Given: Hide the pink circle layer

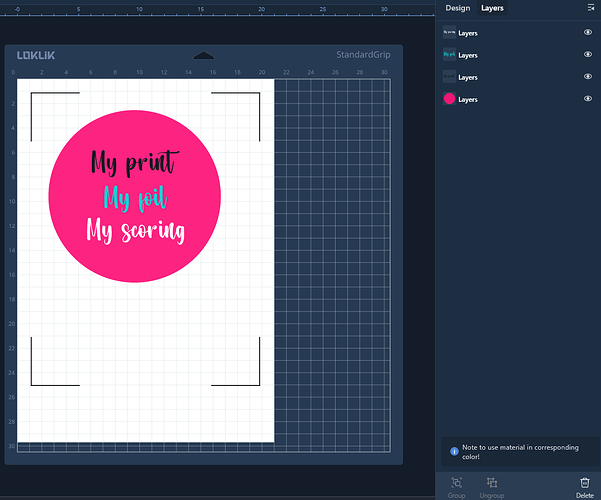Looking at the screenshot, I should coord(587,99).
